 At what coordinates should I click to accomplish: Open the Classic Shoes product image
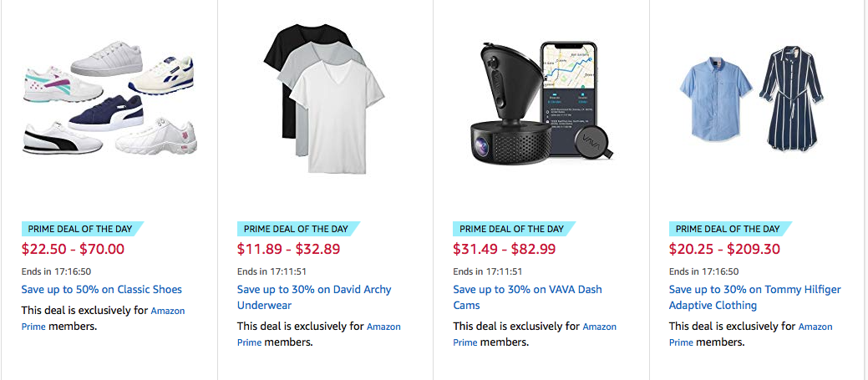pos(109,99)
